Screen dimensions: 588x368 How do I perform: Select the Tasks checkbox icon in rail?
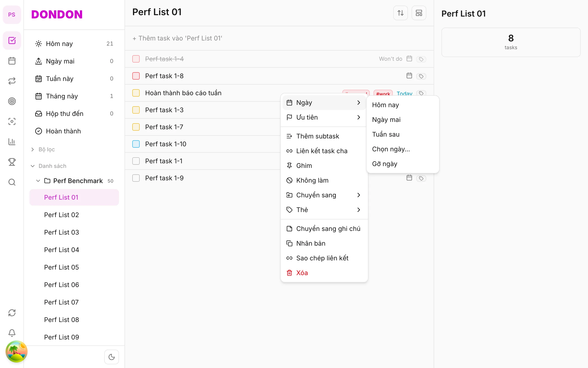coord(12,40)
